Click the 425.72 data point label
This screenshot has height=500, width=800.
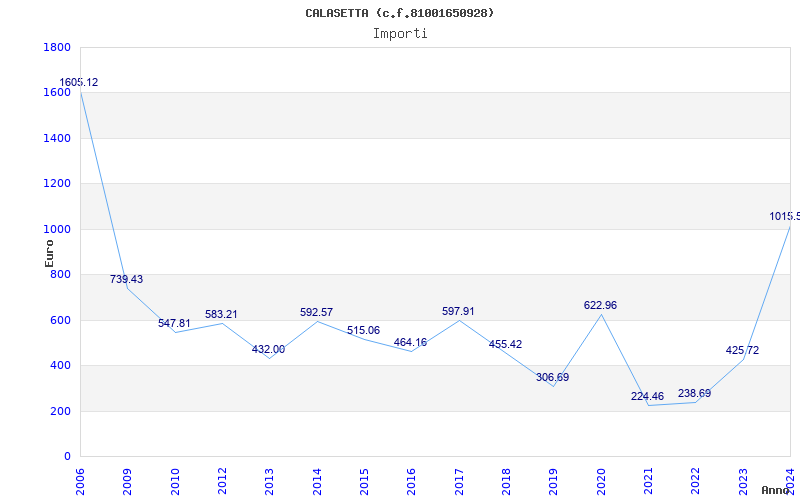(x=742, y=351)
